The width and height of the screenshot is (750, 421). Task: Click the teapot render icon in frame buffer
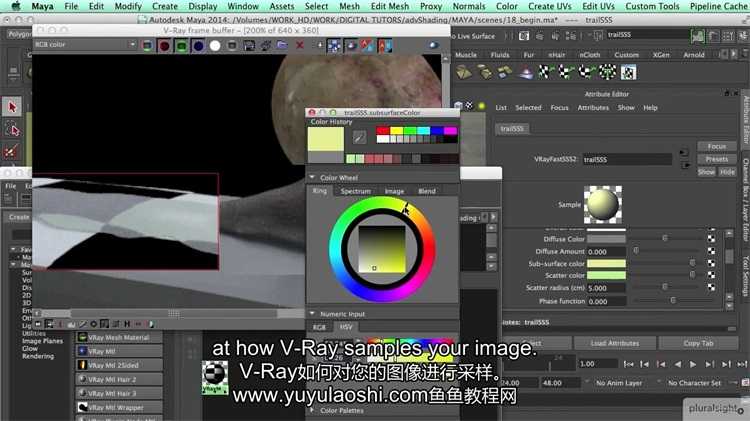[x=351, y=46]
